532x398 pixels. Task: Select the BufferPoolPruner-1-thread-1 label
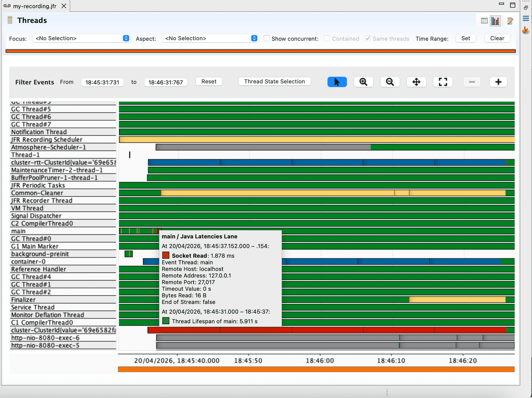63,178
